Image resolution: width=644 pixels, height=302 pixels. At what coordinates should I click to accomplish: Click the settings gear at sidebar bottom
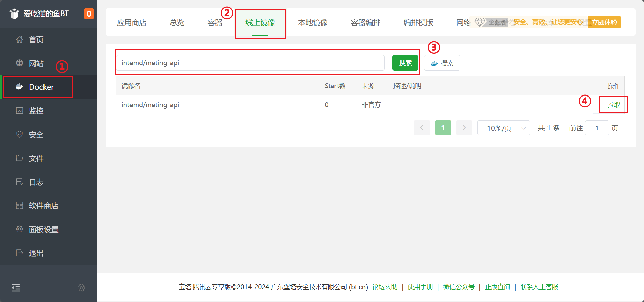(81, 288)
